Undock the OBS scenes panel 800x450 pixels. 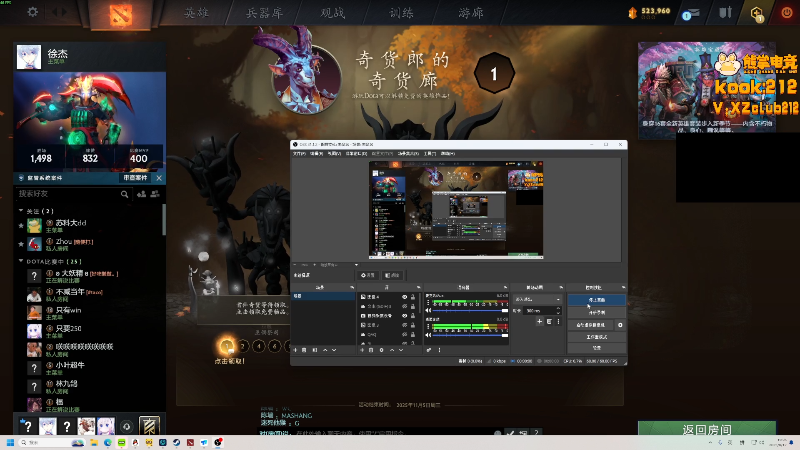tap(352, 287)
